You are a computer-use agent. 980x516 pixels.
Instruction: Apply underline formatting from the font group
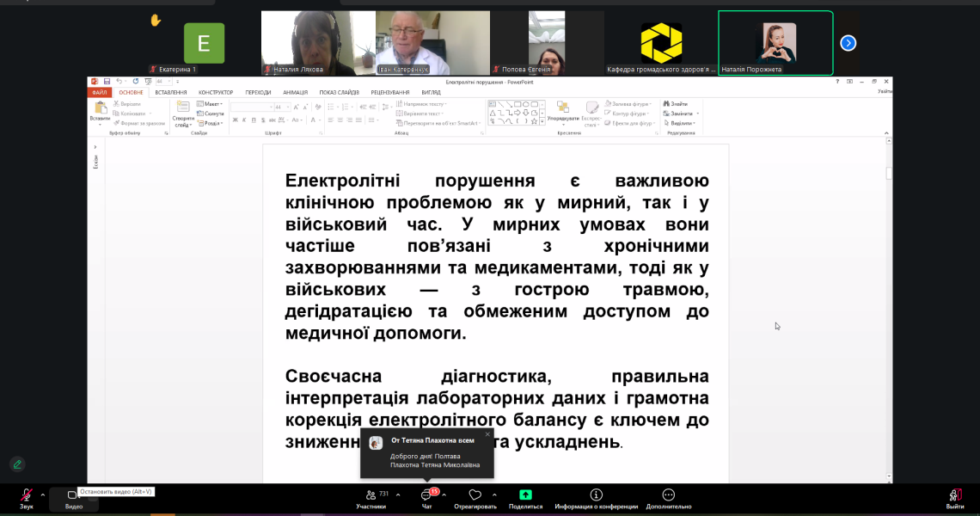tap(253, 120)
